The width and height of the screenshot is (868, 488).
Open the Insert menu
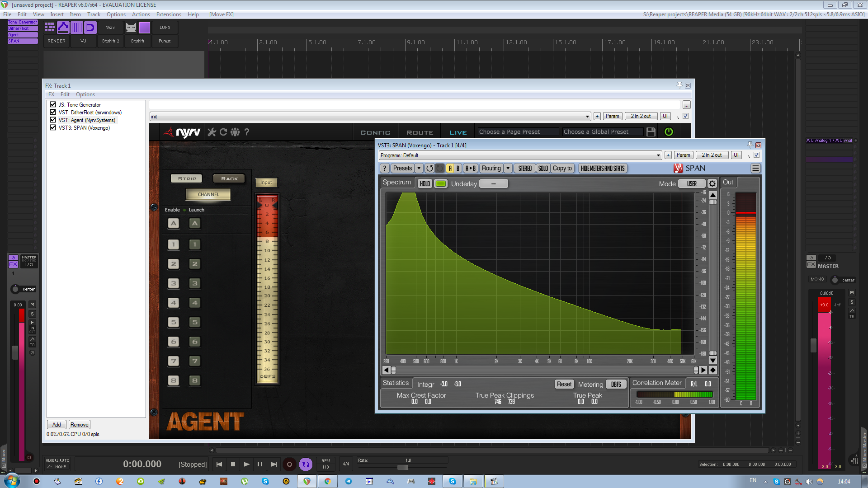point(57,14)
